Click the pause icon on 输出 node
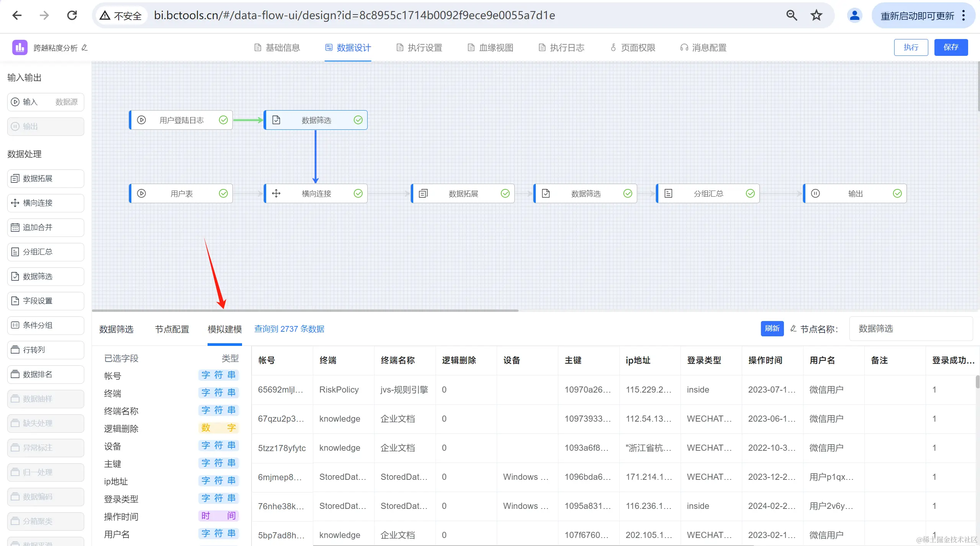The height and width of the screenshot is (546, 980). [815, 193]
